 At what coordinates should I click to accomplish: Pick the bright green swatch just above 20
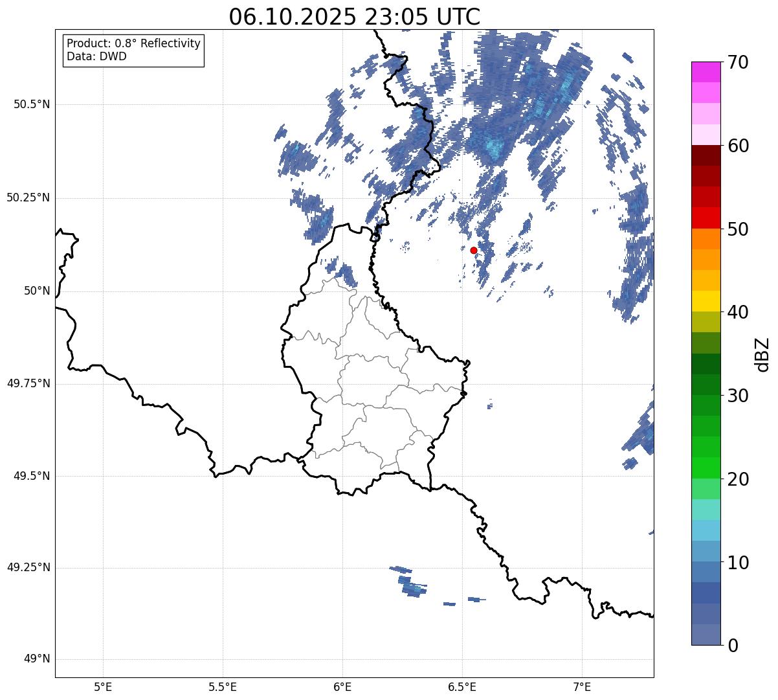(x=706, y=468)
